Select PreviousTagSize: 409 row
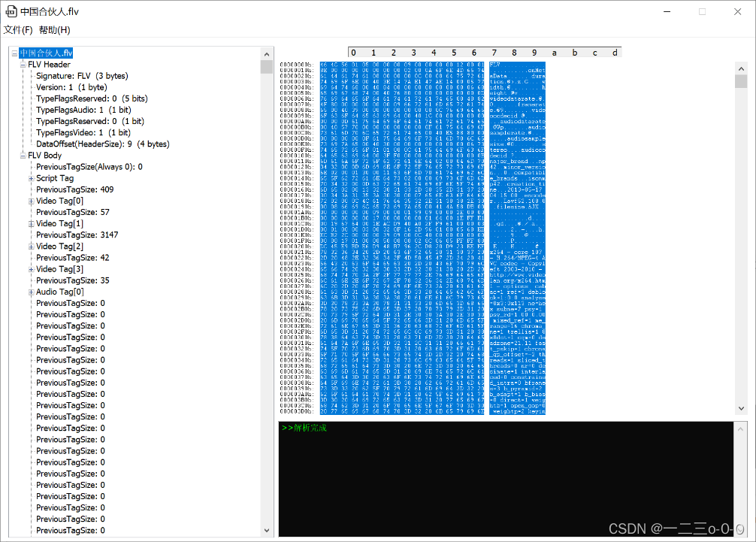The image size is (756, 542). (74, 189)
